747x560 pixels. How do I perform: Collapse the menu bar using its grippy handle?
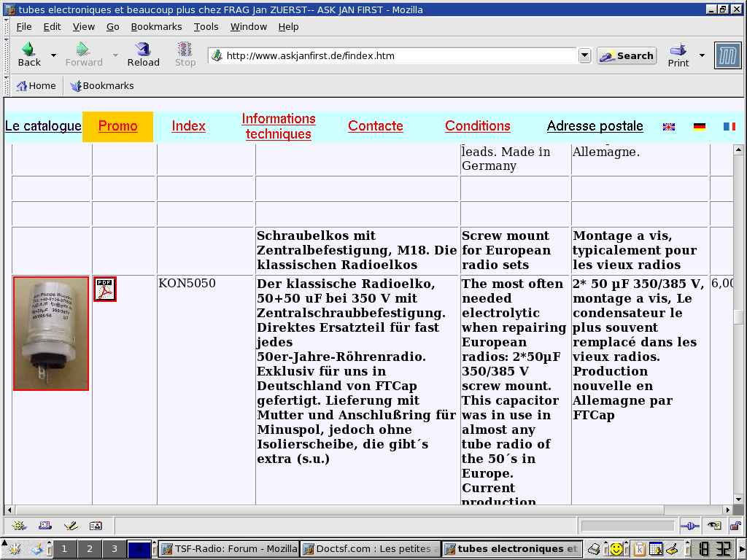(x=6, y=27)
